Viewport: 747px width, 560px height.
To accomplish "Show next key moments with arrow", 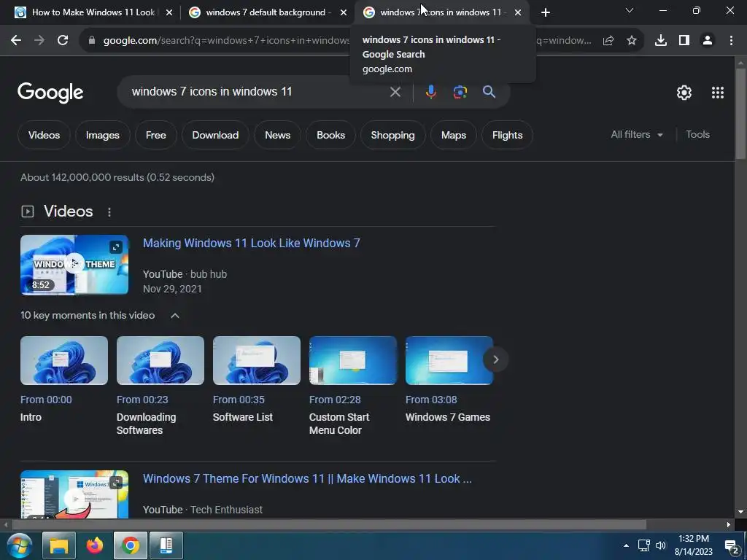I will click(x=495, y=359).
